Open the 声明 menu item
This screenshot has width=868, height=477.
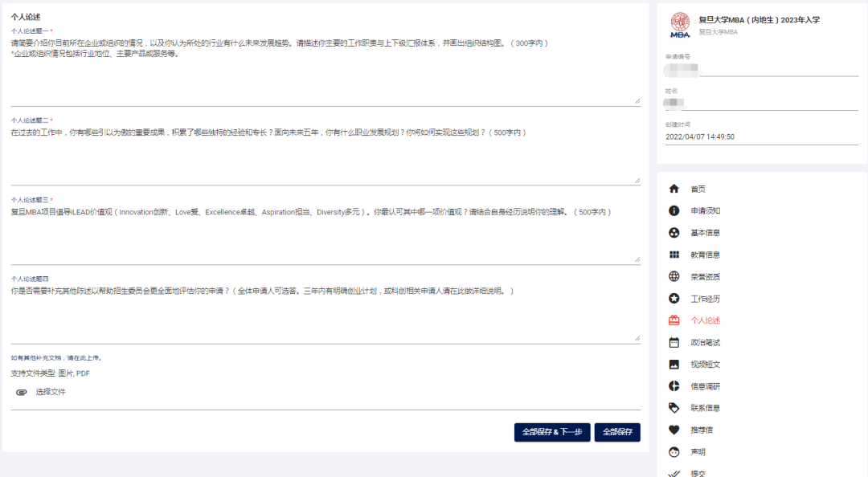[x=698, y=452]
